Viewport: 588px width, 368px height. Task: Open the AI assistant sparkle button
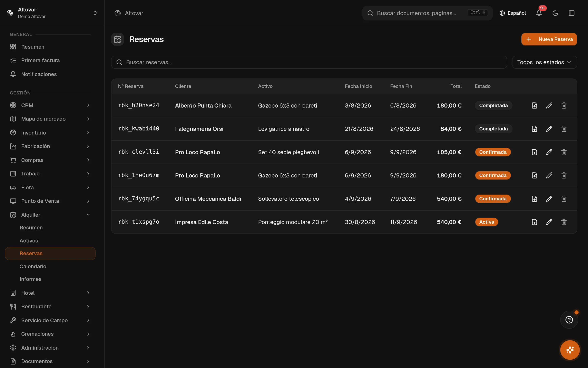[570, 350]
